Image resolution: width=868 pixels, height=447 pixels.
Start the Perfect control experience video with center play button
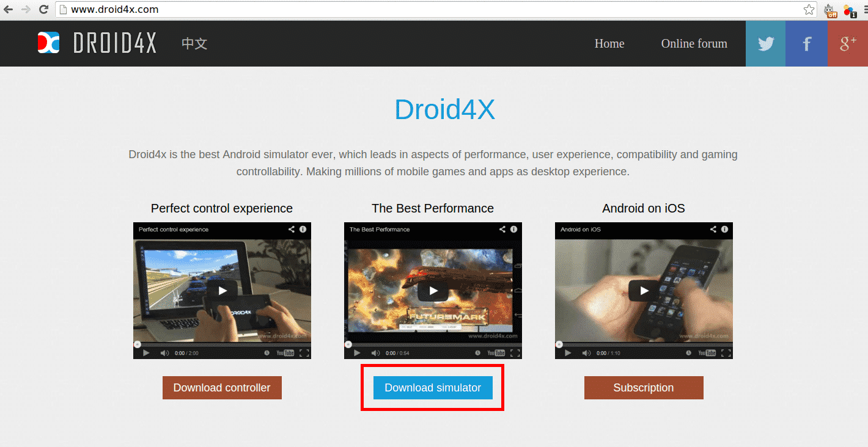point(222,291)
